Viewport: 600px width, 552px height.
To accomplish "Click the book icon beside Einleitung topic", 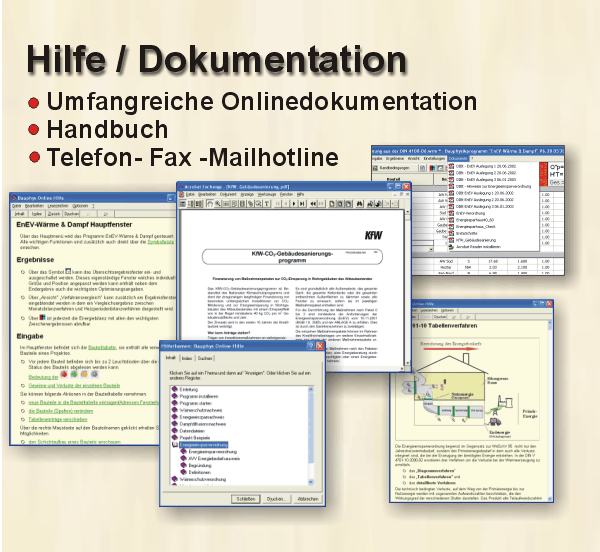I will (x=174, y=389).
